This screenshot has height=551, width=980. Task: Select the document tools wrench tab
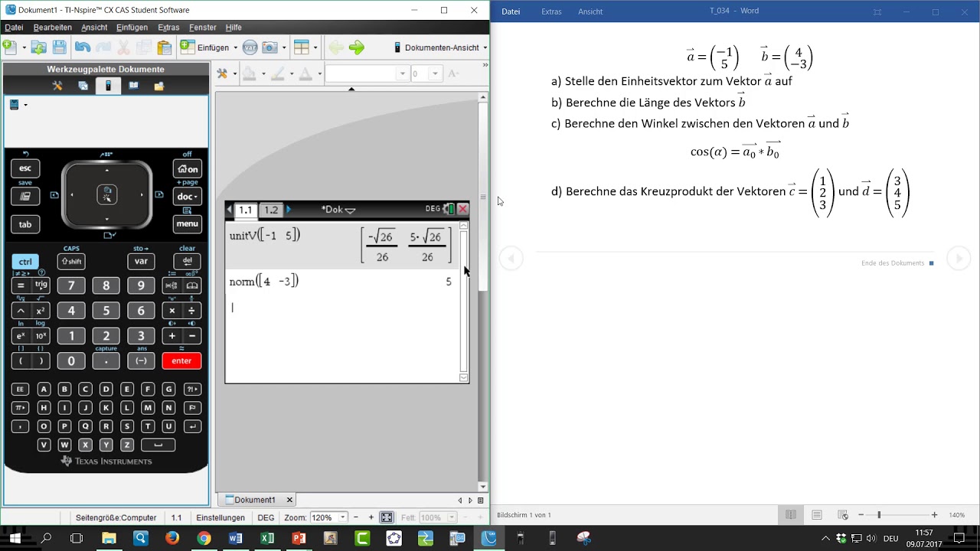click(57, 86)
